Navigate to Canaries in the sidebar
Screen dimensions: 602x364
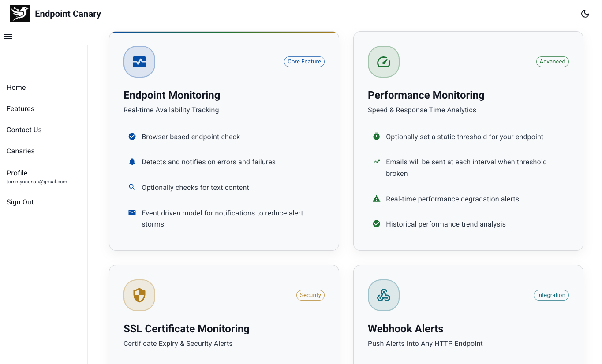(x=21, y=151)
